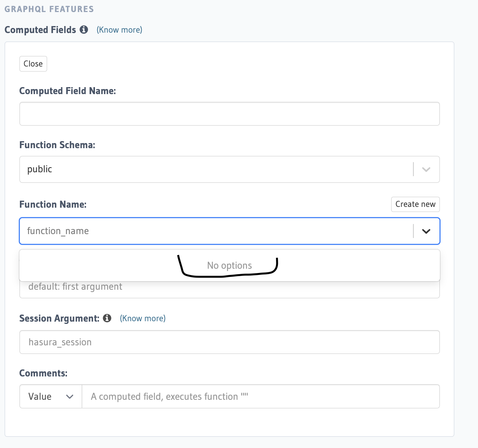Focus the Computed Field Name input
This screenshot has width=478, height=448.
tap(229, 114)
